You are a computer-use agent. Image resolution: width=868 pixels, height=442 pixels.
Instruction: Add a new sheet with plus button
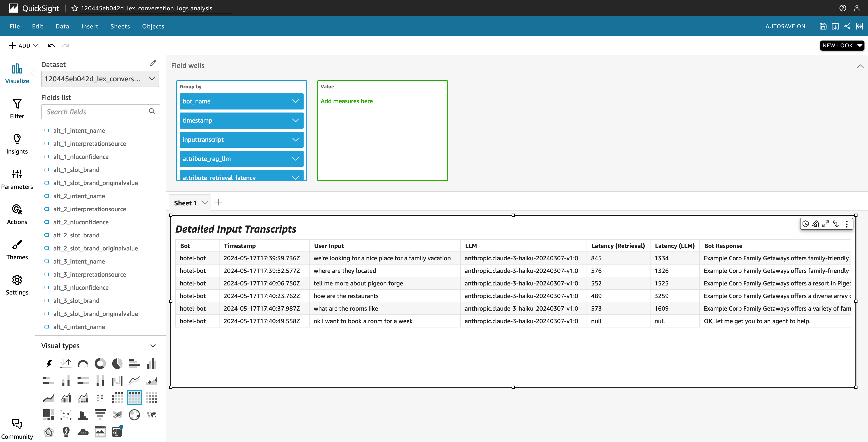[x=218, y=202]
